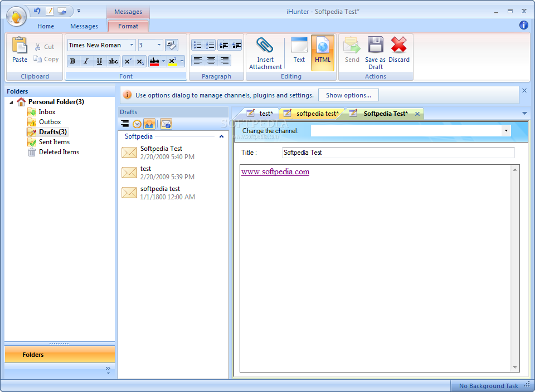Discard the message with red X

click(x=399, y=50)
